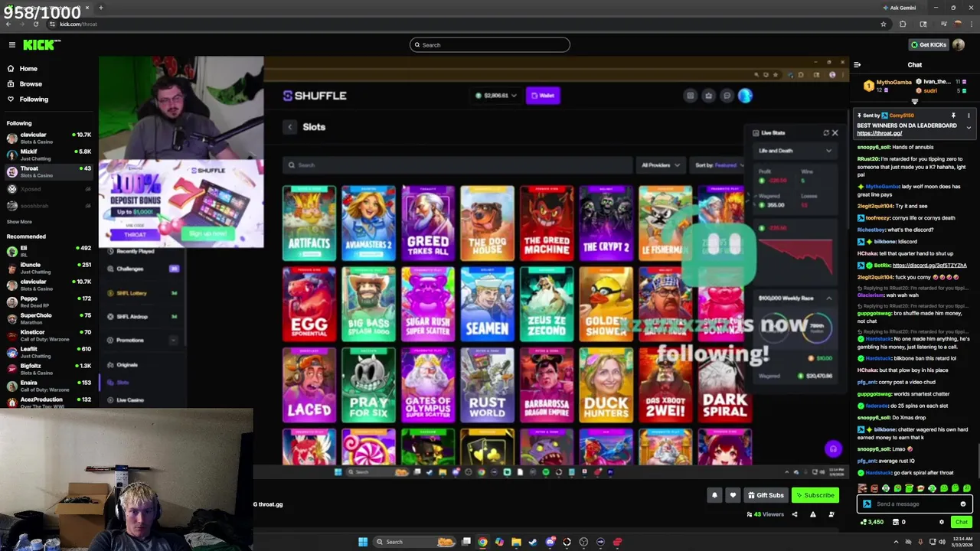Viewport: 980px width, 551px height.
Task: Collapse the $100,000 Weekly Race section
Action: point(829,298)
